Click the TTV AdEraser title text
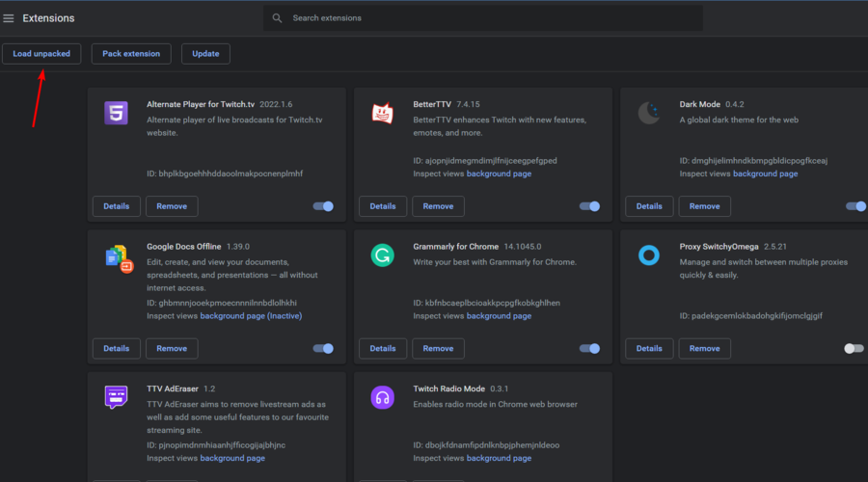Image resolution: width=868 pixels, height=482 pixels. [x=173, y=389]
